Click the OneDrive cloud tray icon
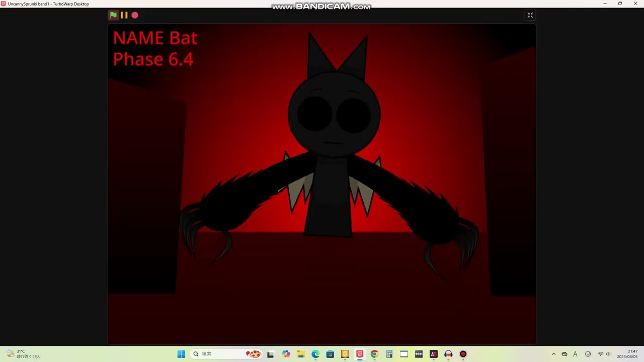This screenshot has height=362, width=644. point(565,354)
